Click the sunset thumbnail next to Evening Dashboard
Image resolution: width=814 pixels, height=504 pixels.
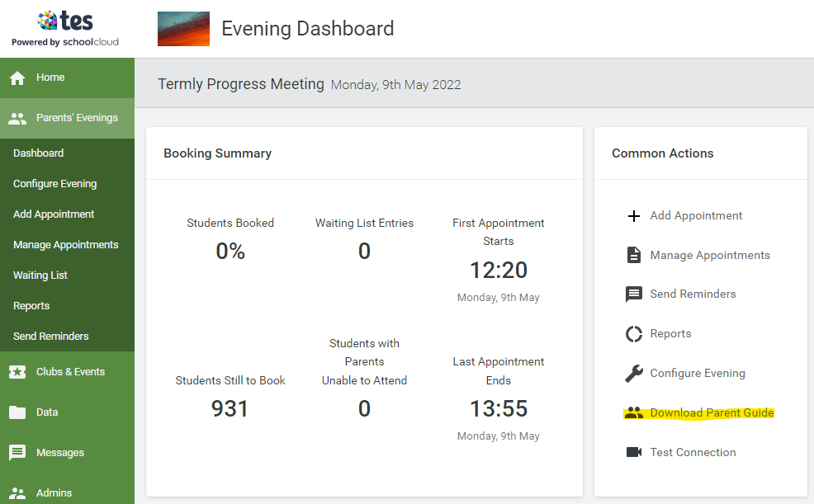[x=183, y=29]
